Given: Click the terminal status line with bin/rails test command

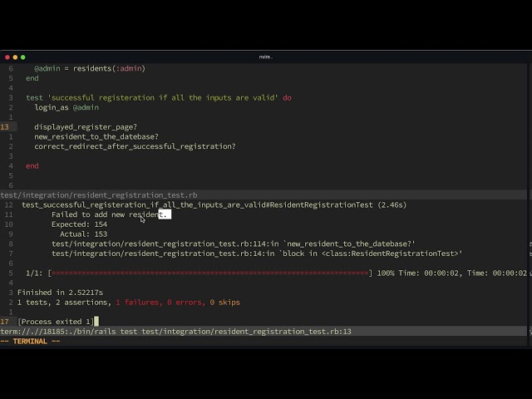Looking at the screenshot, I should (x=264, y=332).
